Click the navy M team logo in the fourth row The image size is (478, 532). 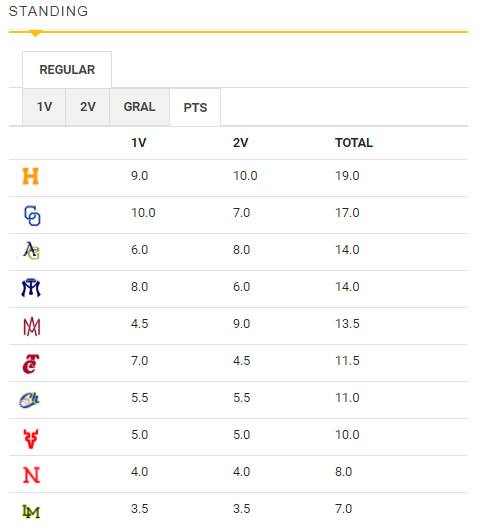click(x=31, y=288)
